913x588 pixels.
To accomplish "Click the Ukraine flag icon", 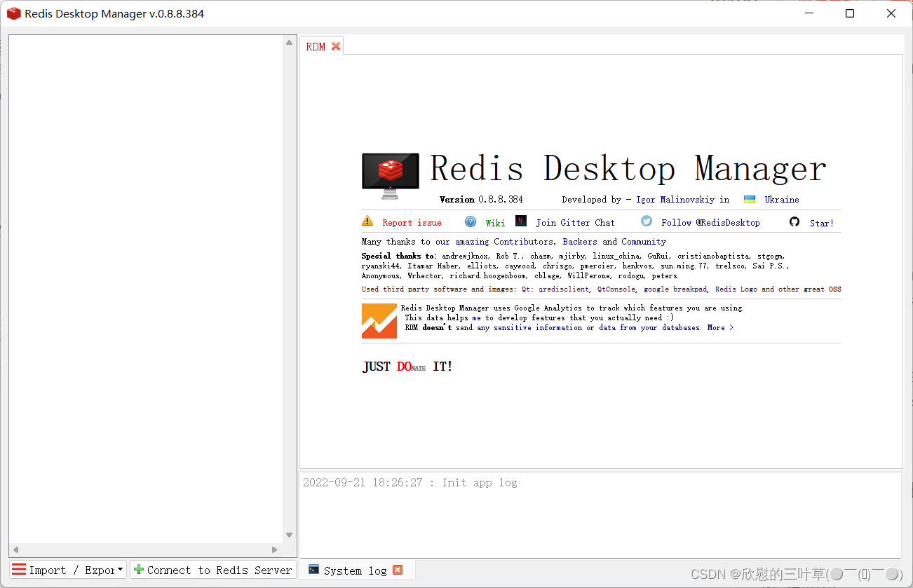I will (x=750, y=200).
